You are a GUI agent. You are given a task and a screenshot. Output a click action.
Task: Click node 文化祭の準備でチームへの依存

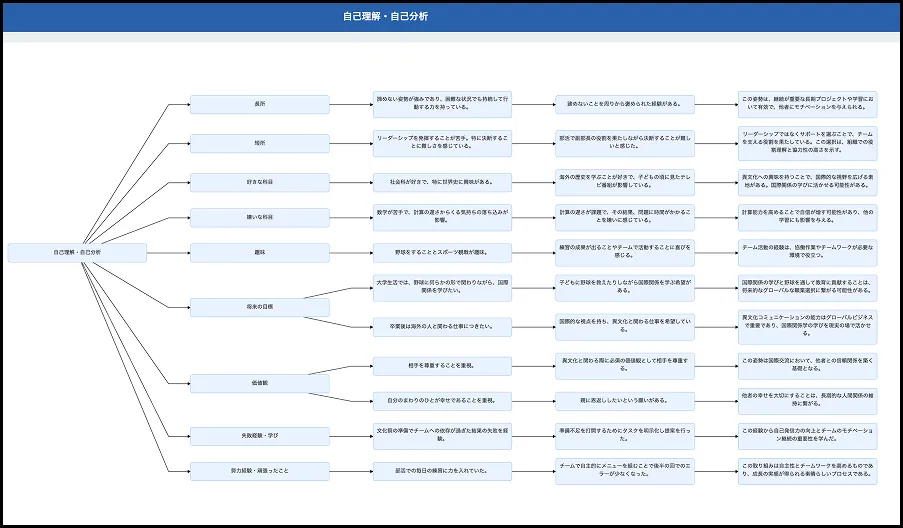pos(442,436)
